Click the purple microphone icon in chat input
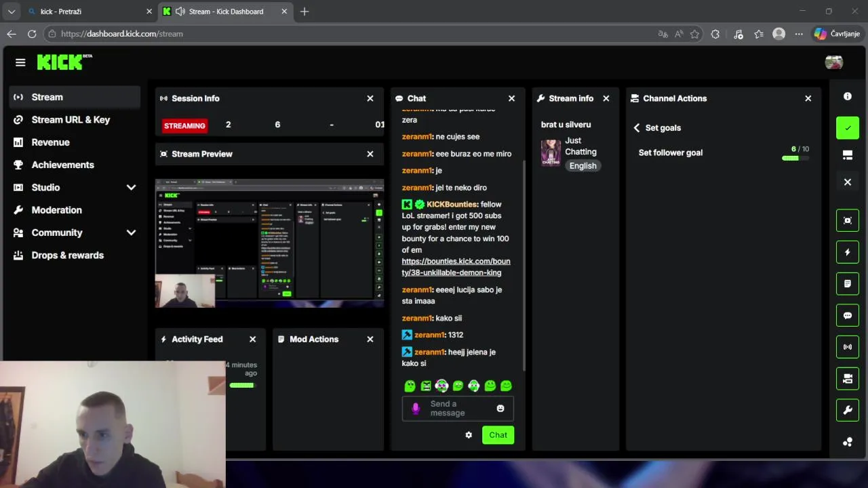Viewport: 868px width, 488px height. click(416, 409)
